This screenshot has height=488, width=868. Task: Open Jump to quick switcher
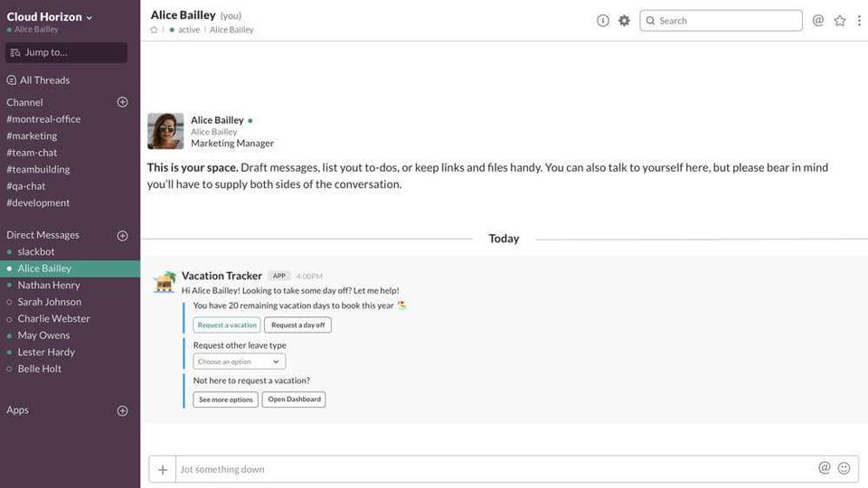coord(66,52)
